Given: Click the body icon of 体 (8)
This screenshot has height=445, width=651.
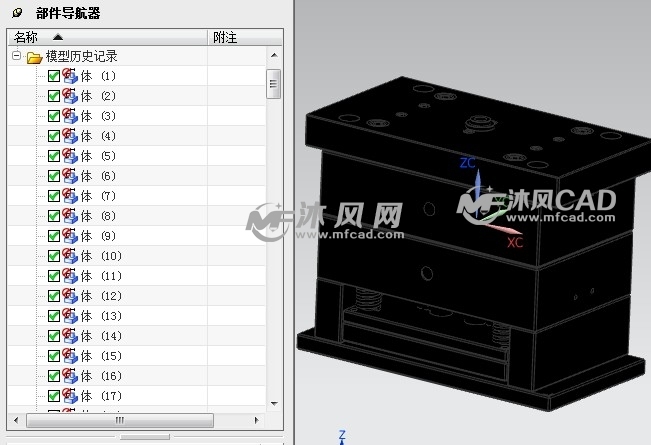Looking at the screenshot, I should [x=70, y=216].
